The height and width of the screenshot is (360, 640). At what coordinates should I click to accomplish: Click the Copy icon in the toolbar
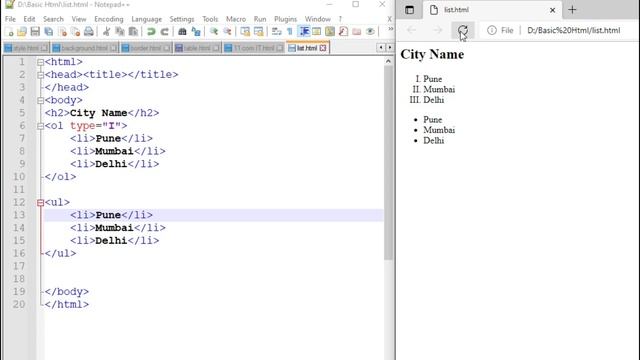click(x=120, y=31)
